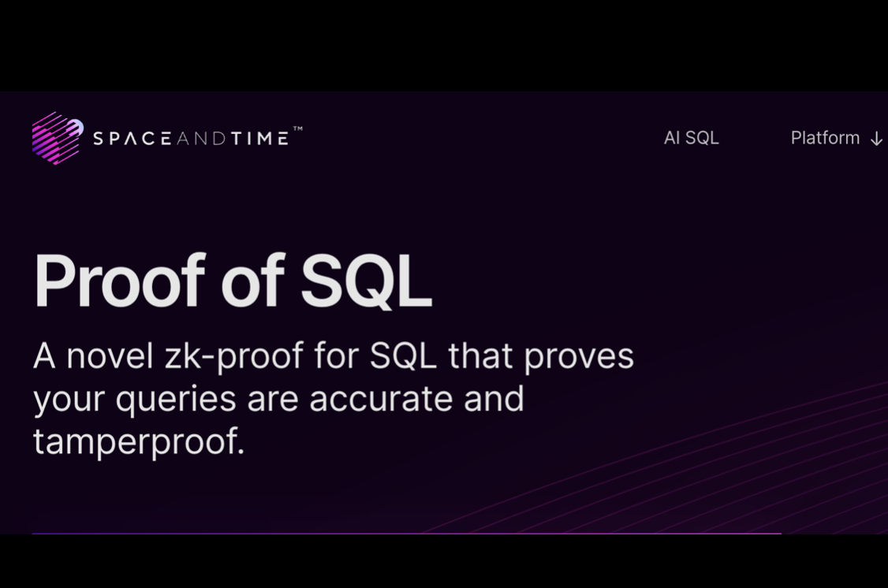The height and width of the screenshot is (588, 888).
Task: Click the Proof of SQL heading
Action: [232, 280]
